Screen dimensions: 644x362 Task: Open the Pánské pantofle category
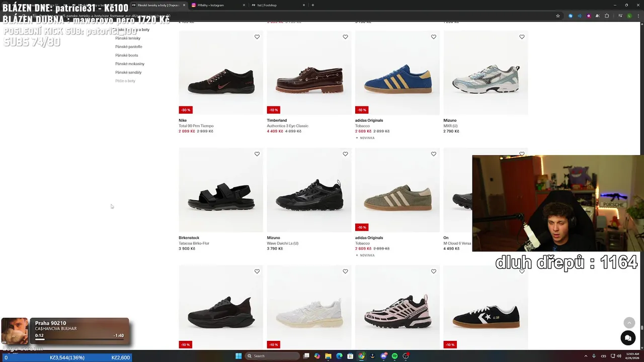(x=129, y=47)
